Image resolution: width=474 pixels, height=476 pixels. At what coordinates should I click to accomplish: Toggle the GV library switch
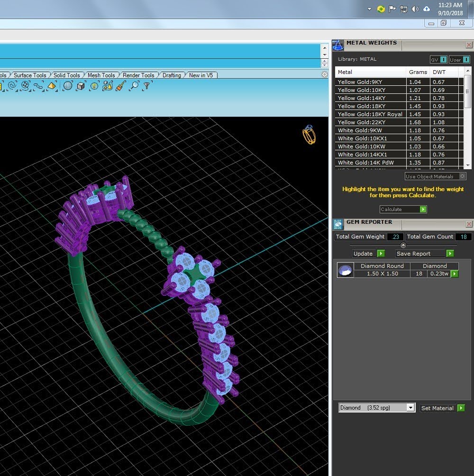coord(438,60)
